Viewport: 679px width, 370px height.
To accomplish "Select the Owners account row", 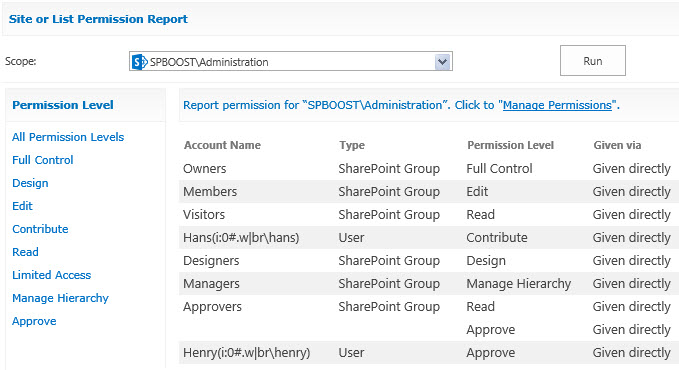I will point(429,169).
